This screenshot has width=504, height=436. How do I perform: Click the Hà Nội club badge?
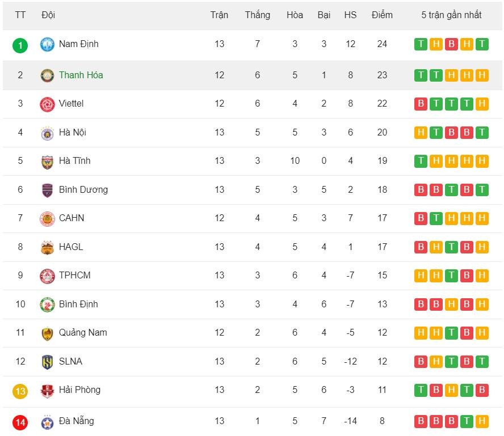point(47,133)
